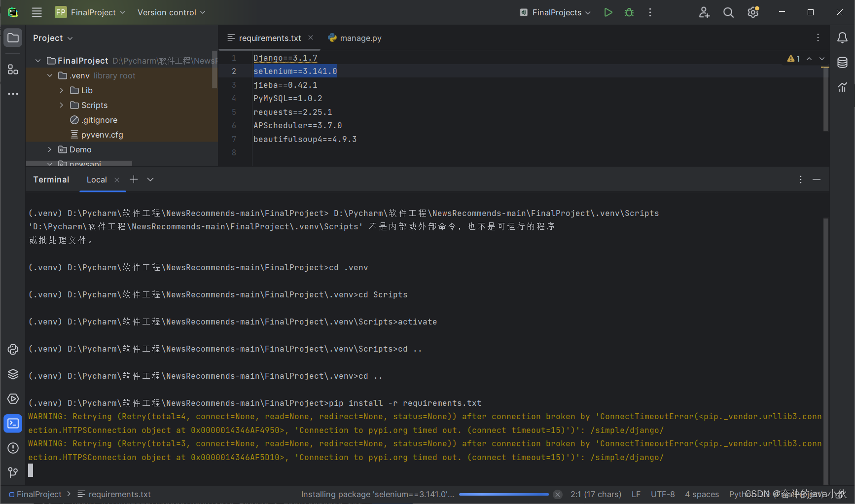This screenshot has height=504, width=855.
Task: Click the warning count indicator
Action: coord(794,59)
